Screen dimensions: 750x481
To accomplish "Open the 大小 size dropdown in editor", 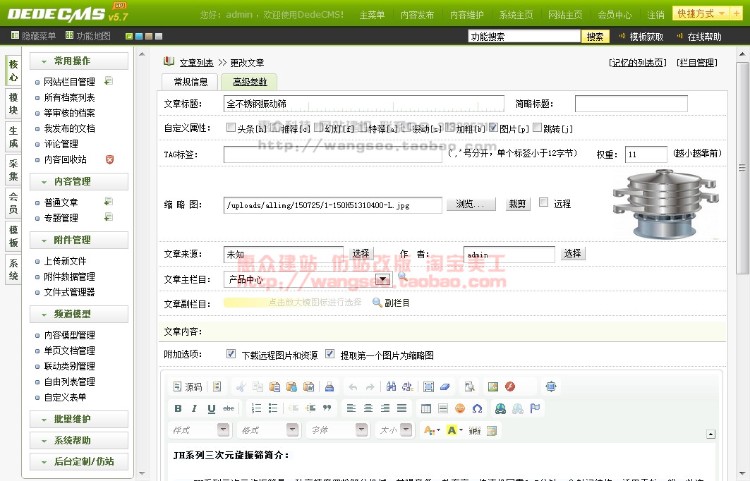I will click(406, 430).
